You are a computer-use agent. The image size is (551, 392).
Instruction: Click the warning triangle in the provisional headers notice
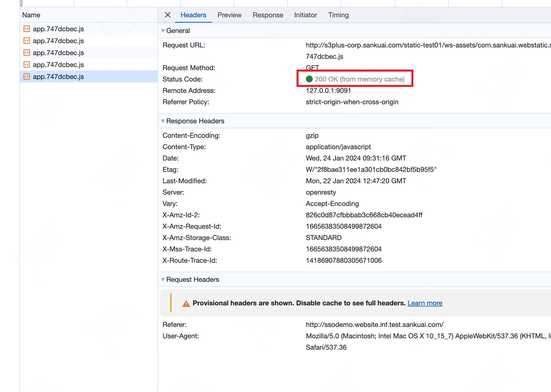pos(185,303)
